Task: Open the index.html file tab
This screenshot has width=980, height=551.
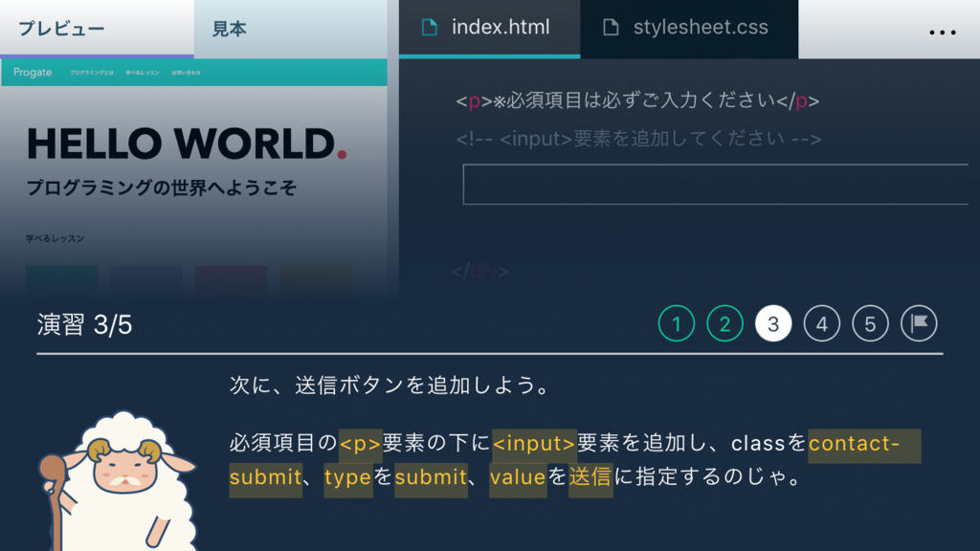Action: point(489,28)
